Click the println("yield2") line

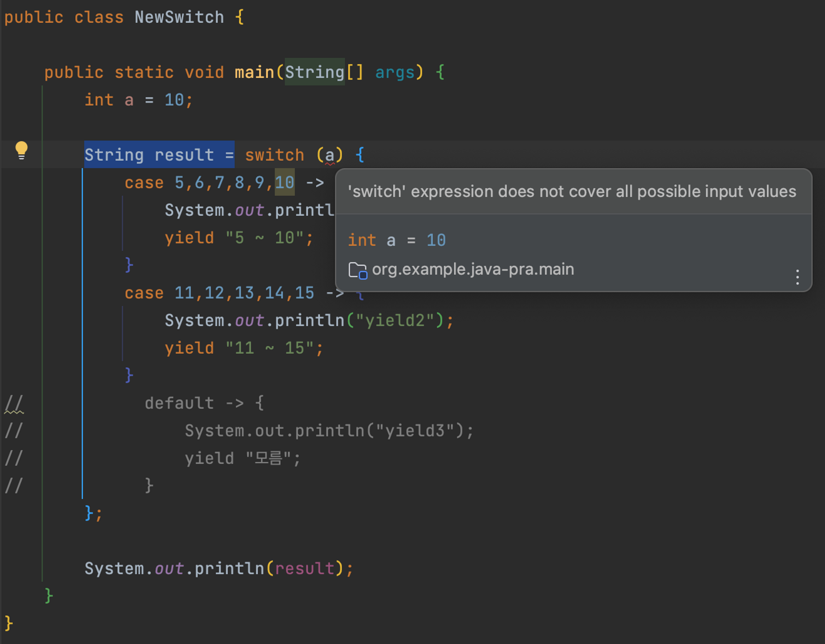pyautogui.click(x=309, y=321)
